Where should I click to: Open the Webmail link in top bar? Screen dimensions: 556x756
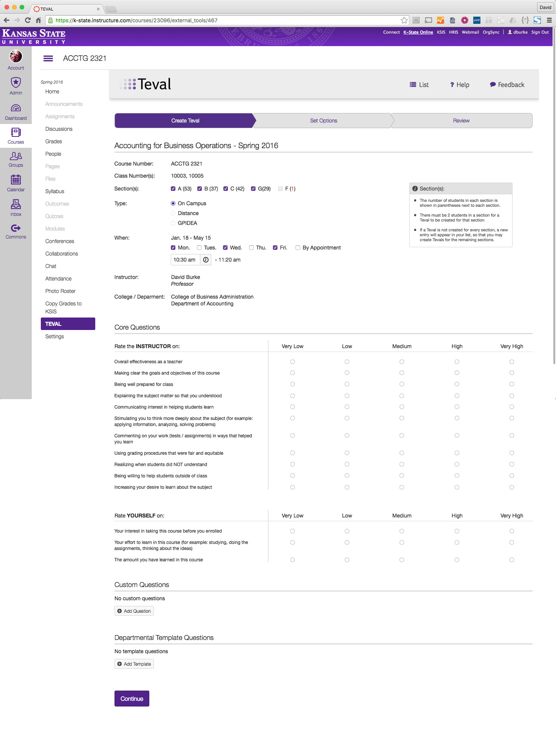point(470,32)
